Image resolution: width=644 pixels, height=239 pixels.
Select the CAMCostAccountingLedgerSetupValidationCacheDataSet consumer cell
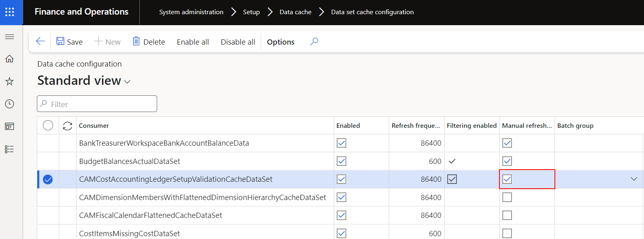click(205, 179)
